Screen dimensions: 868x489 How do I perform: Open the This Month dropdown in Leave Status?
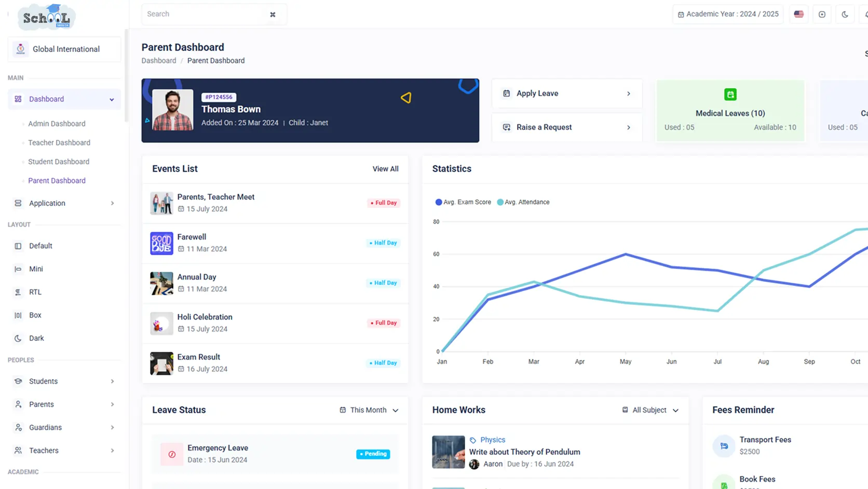369,410
